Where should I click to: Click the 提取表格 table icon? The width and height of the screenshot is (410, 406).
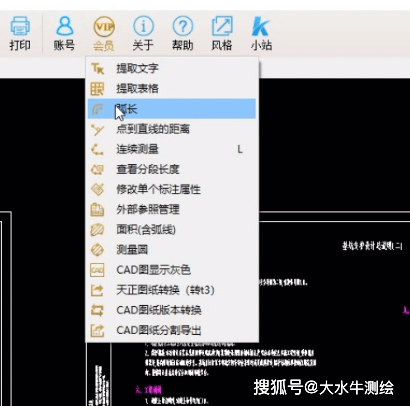[x=97, y=89]
